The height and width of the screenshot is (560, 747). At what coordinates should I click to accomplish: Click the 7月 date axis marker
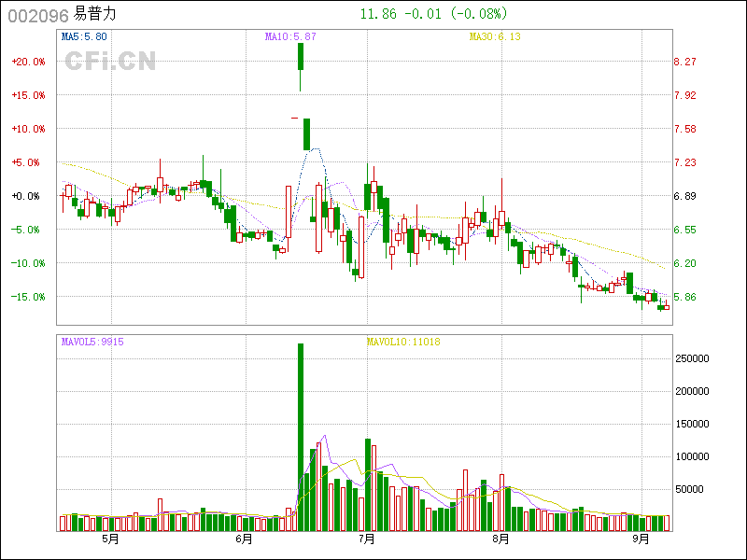(366, 539)
